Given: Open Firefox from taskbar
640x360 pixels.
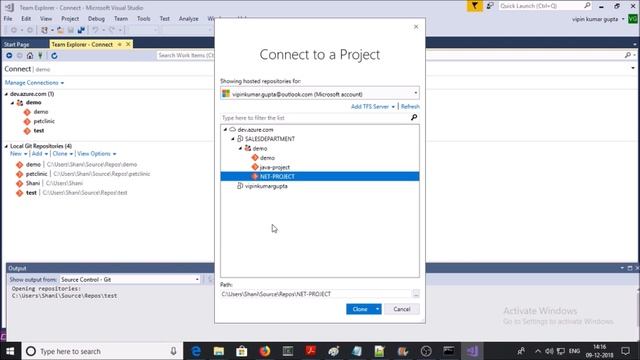Looking at the screenshot, I should [264, 351].
